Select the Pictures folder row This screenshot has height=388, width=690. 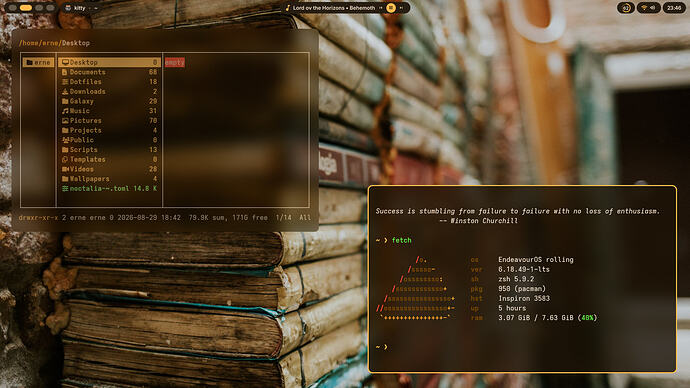pyautogui.click(x=110, y=121)
